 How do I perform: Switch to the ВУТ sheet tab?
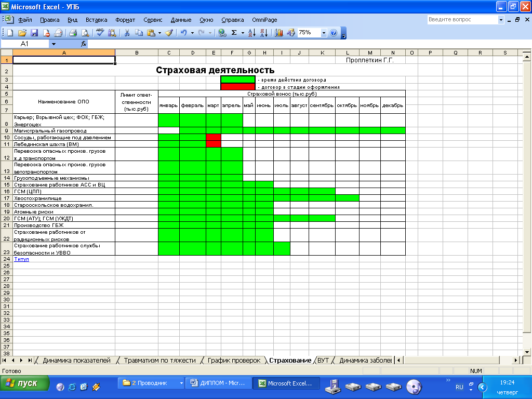point(323,361)
